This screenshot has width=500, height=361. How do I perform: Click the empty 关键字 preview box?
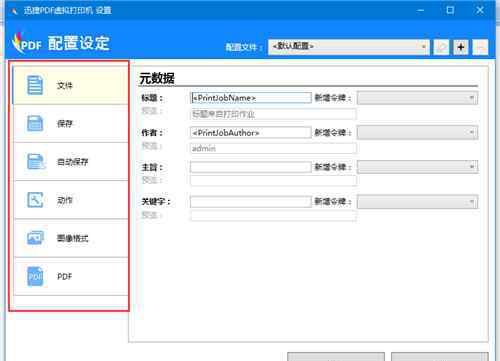pos(273,216)
